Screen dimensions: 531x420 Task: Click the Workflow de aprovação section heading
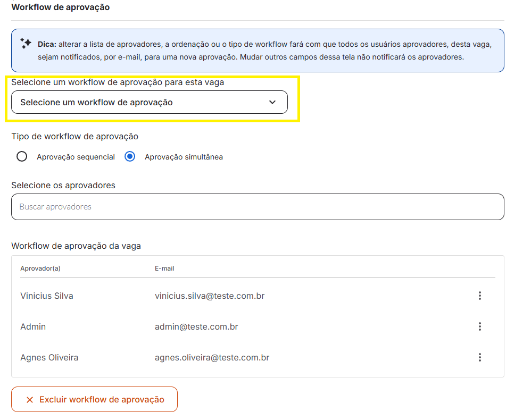[61, 7]
